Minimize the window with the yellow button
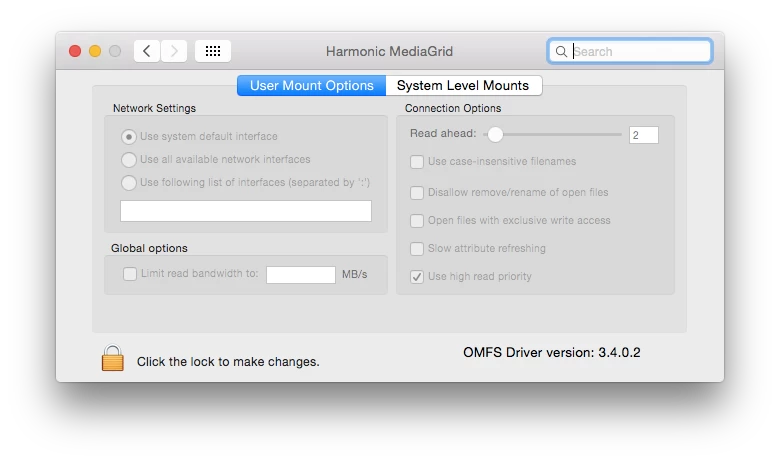Image resolution: width=780 pixels, height=462 pixels. tap(95, 51)
